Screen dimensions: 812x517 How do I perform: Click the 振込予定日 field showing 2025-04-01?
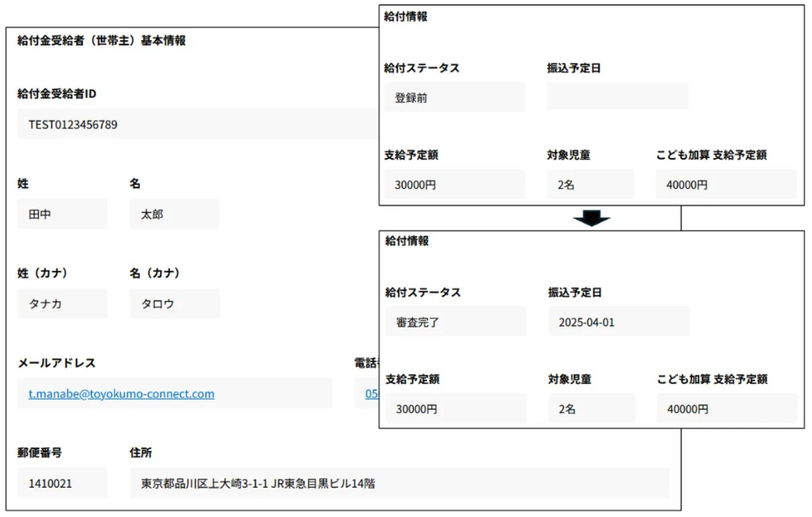(x=618, y=322)
